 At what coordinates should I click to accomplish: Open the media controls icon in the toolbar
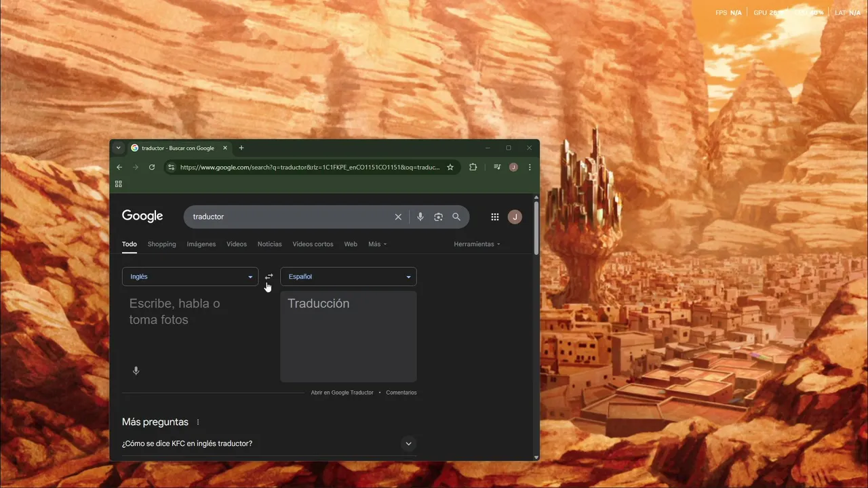pos(497,167)
